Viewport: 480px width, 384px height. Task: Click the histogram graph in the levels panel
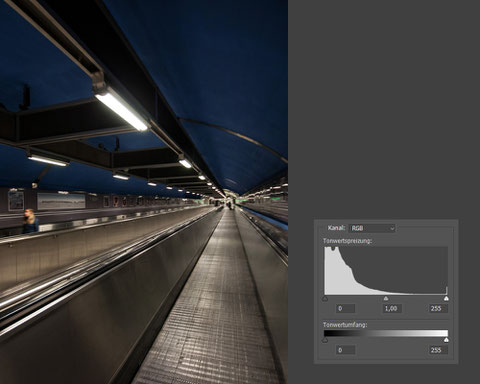386,271
